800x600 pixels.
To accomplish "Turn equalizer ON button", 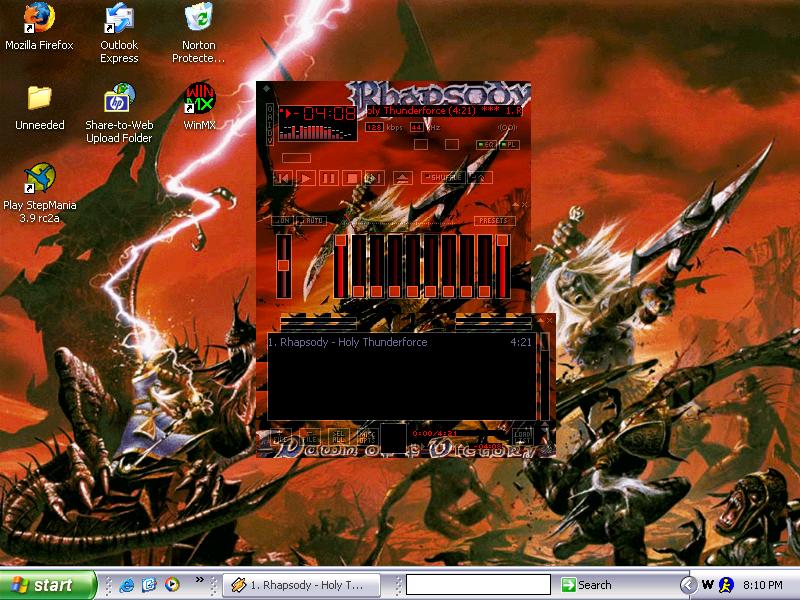I will click(283, 220).
